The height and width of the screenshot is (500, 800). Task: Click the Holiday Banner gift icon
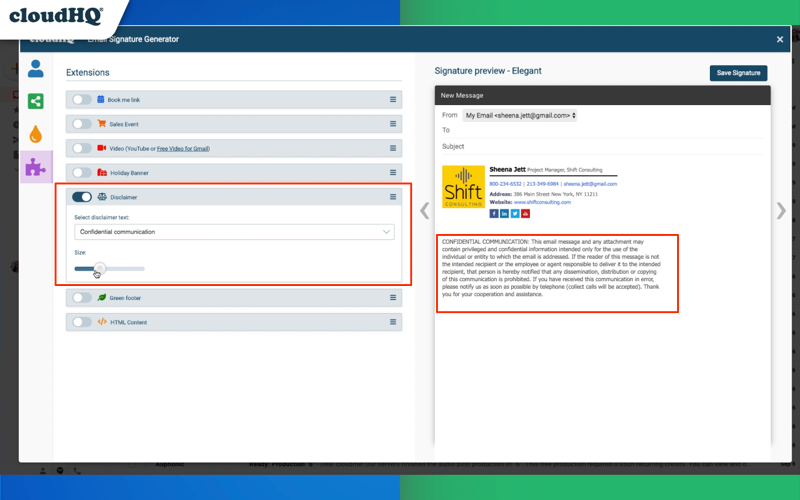pos(102,172)
